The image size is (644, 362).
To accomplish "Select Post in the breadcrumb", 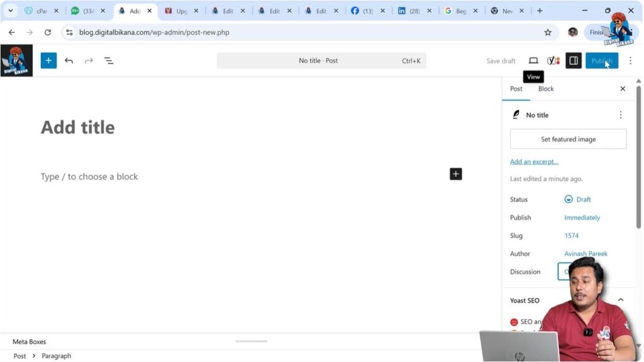I will tap(19, 356).
